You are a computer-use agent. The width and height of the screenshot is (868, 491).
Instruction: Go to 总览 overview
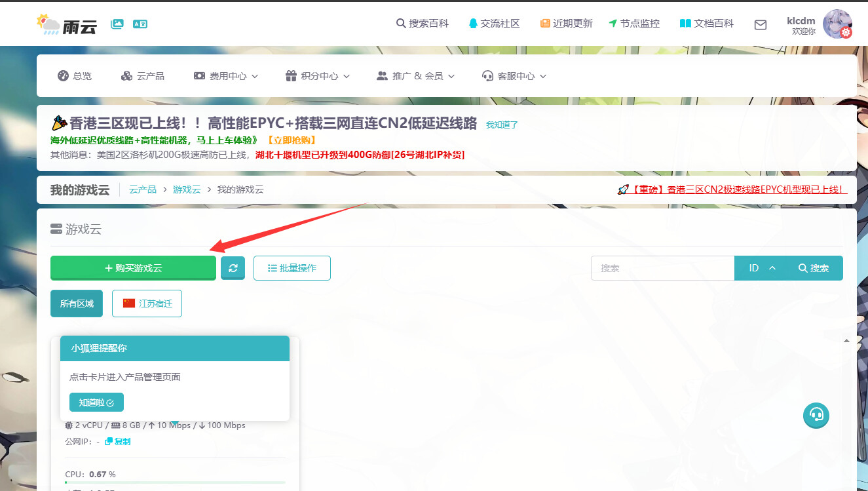pos(75,76)
